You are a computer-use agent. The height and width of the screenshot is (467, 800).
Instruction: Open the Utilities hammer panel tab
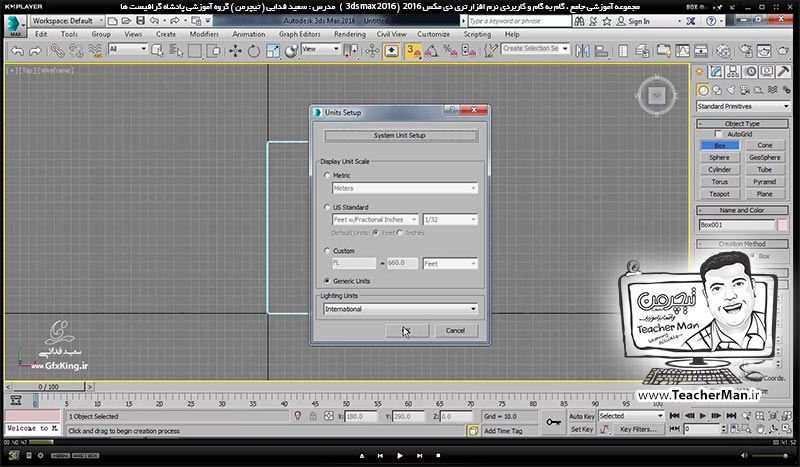click(x=783, y=71)
